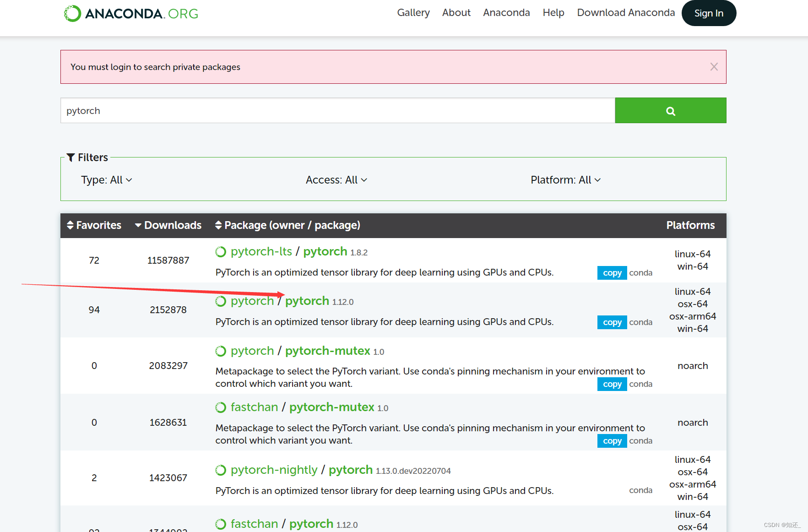Click 'conda' label in pytorch-nightly row
The image size is (808, 532).
pyautogui.click(x=640, y=490)
